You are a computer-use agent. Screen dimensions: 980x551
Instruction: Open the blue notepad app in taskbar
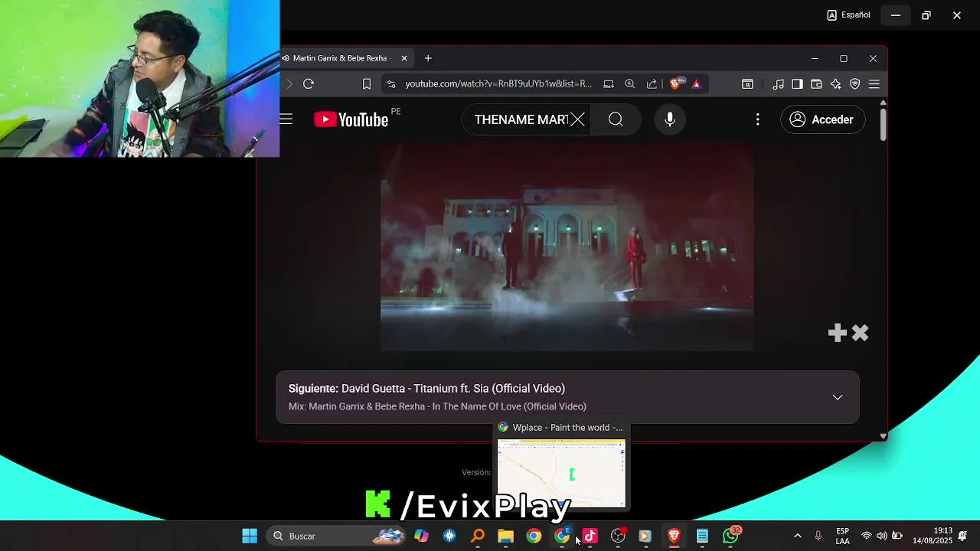(x=702, y=536)
